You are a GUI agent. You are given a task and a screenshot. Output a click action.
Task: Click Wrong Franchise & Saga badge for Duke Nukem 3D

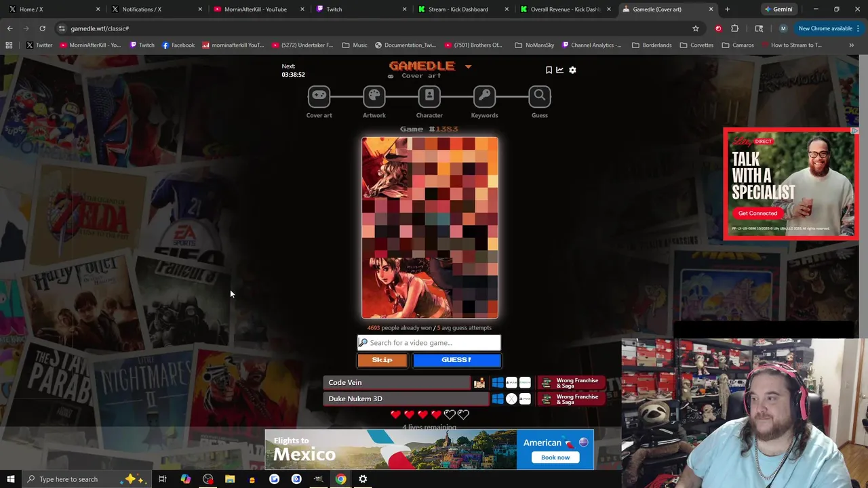[572, 399]
